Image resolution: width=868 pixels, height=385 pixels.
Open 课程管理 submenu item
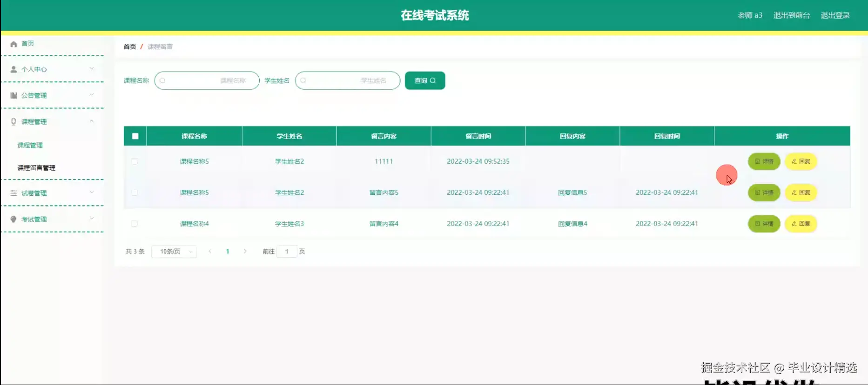(30, 145)
